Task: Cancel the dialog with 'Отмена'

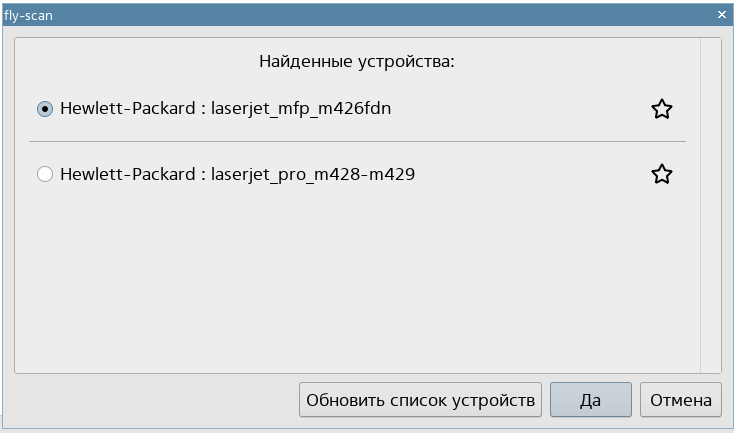Action: (681, 401)
